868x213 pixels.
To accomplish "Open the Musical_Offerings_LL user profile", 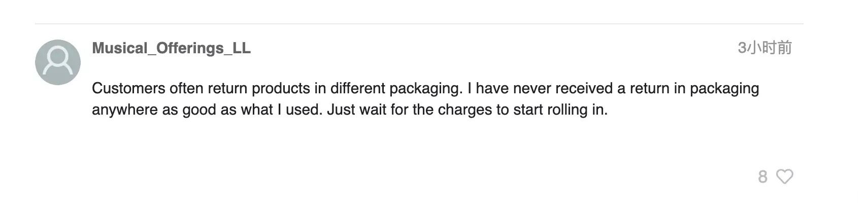I will click(x=171, y=48).
